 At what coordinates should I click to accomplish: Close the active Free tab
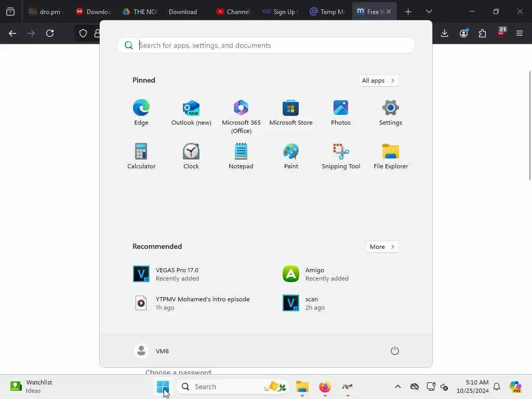click(389, 11)
